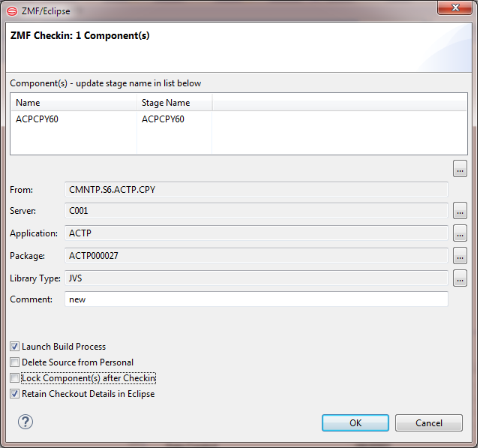This screenshot has width=480, height=448.
Task: Open the Application browse ellipsis button
Action: (x=460, y=233)
